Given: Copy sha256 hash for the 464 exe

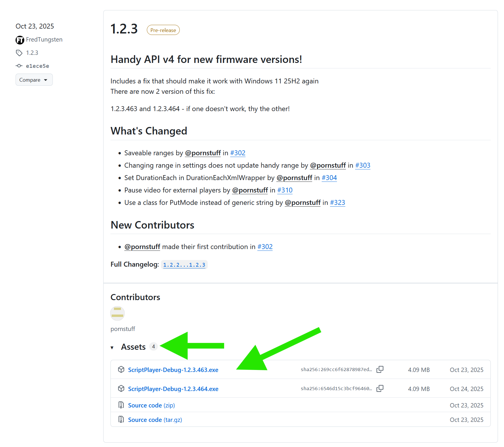Looking at the screenshot, I should [x=380, y=388].
